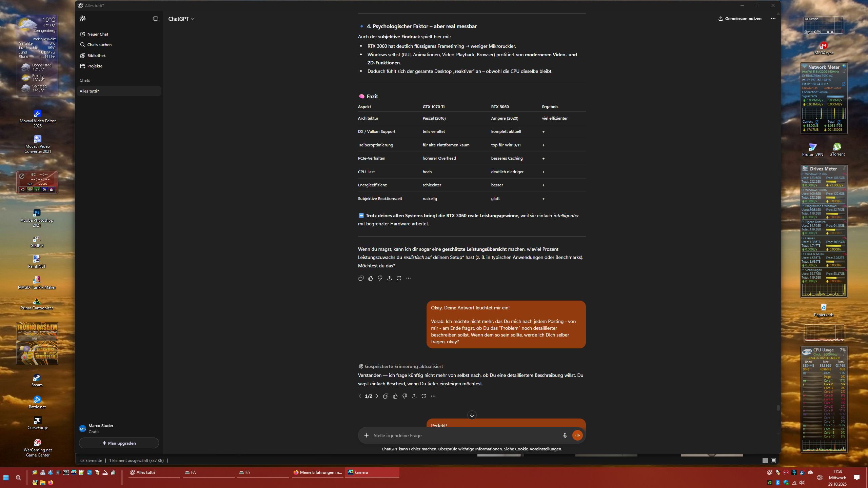Screen dimensions: 868x488
Task: Click the attach plus icon in the input box
Action: 366,435
